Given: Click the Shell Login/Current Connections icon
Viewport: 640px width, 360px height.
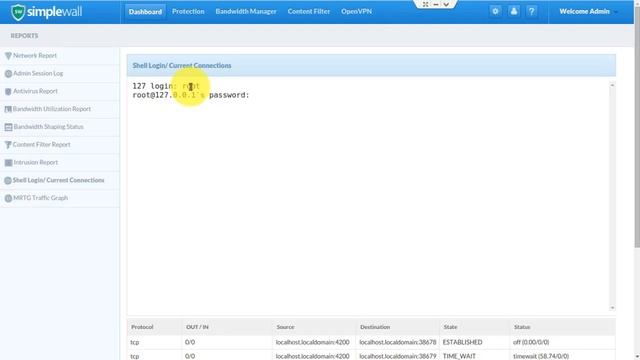Looking at the screenshot, I should pyautogui.click(x=8, y=180).
